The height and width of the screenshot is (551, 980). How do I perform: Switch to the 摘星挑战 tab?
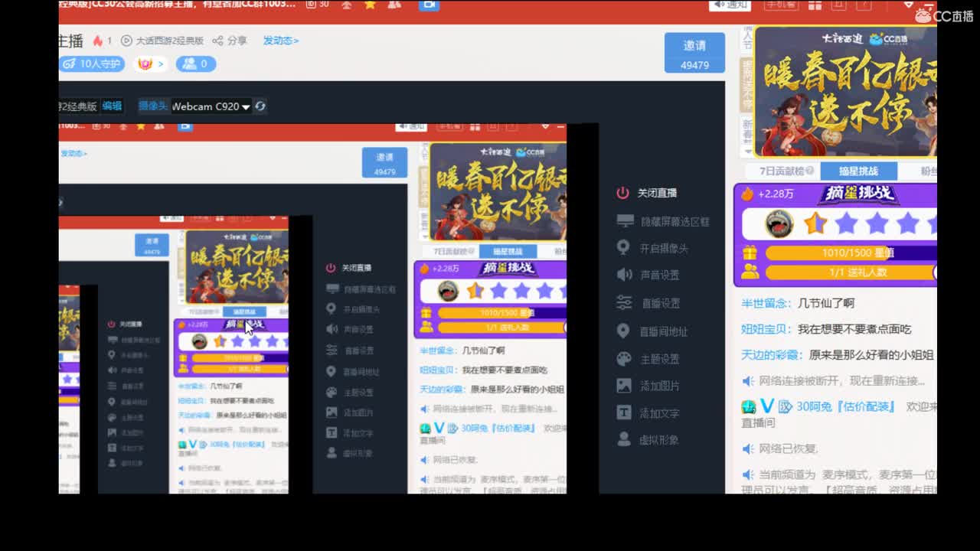click(x=858, y=171)
